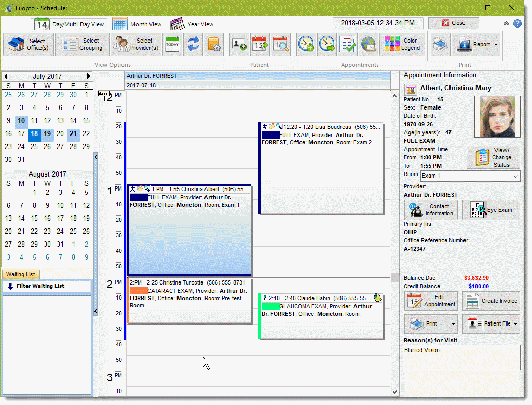Viewport: 532px width, 405px height.
Task: Click the appointment checklist icon with green check
Action: pyautogui.click(x=347, y=45)
